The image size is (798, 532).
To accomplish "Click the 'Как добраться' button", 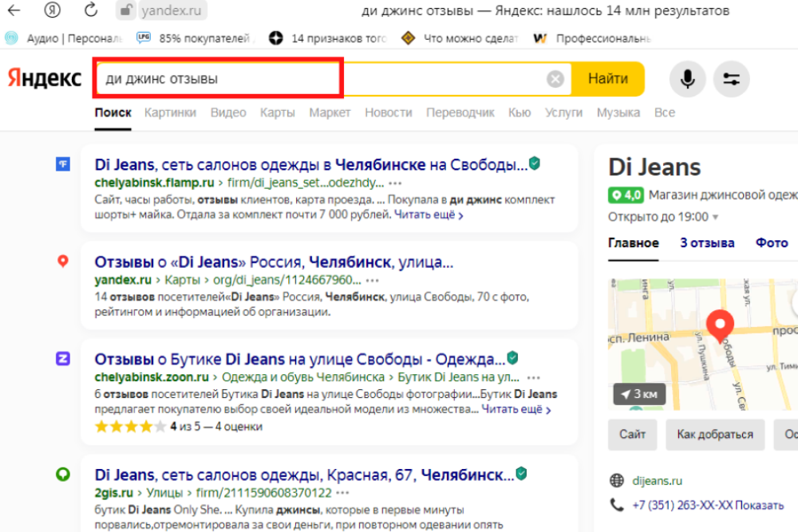I will tap(715, 435).
